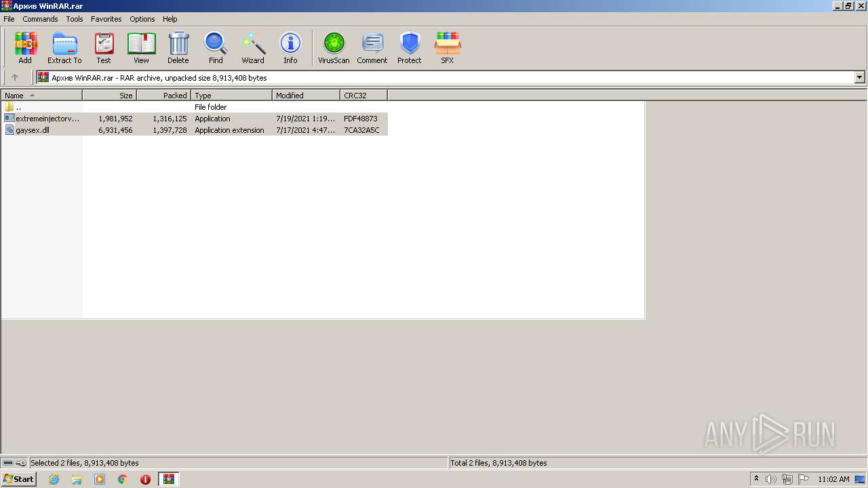Expand the address bar dropdown

860,77
